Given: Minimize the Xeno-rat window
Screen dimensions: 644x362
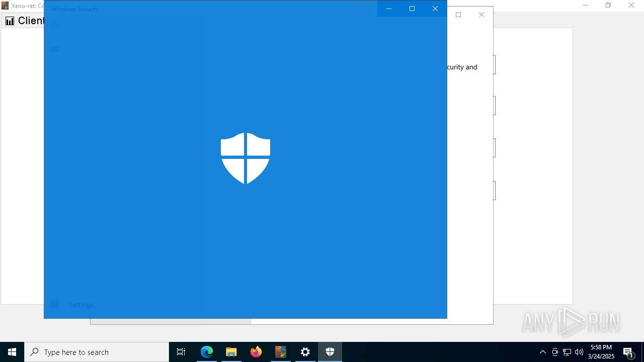Looking at the screenshot, I should (585, 6).
